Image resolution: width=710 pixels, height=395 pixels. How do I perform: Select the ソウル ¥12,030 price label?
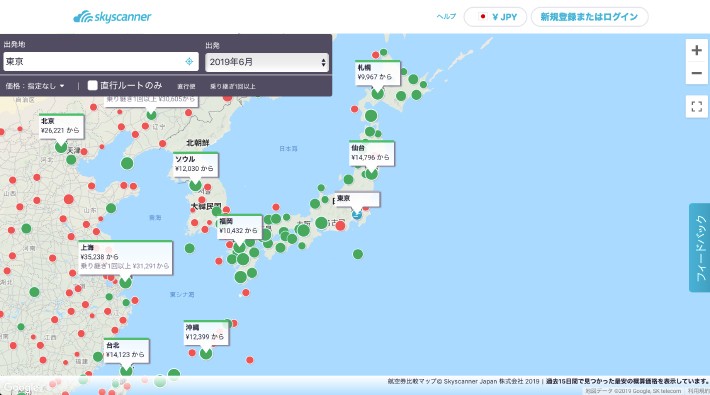pos(196,164)
